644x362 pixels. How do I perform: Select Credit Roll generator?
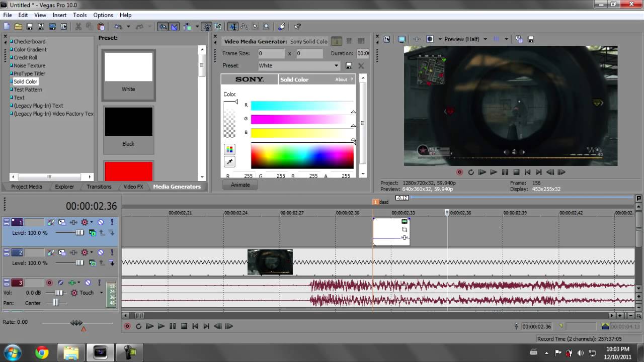(25, 57)
